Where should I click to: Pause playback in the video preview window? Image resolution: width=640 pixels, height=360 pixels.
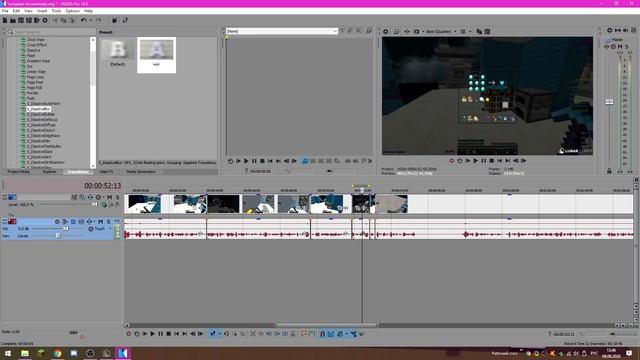484,161
